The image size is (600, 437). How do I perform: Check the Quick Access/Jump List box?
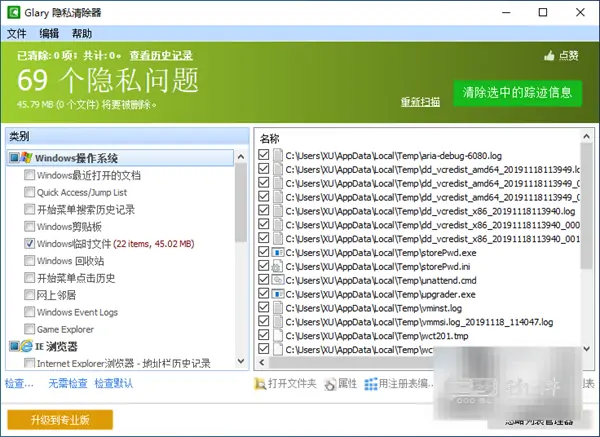click(29, 192)
